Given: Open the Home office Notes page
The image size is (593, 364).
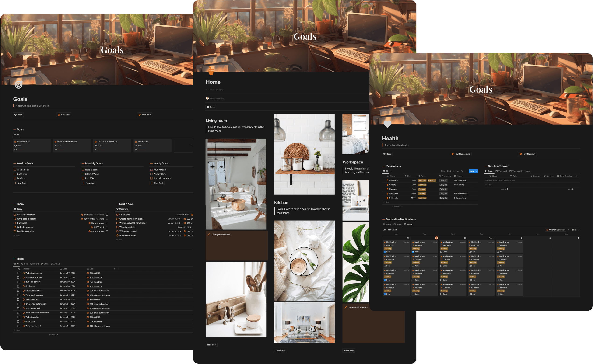Looking at the screenshot, I should click(x=358, y=307).
